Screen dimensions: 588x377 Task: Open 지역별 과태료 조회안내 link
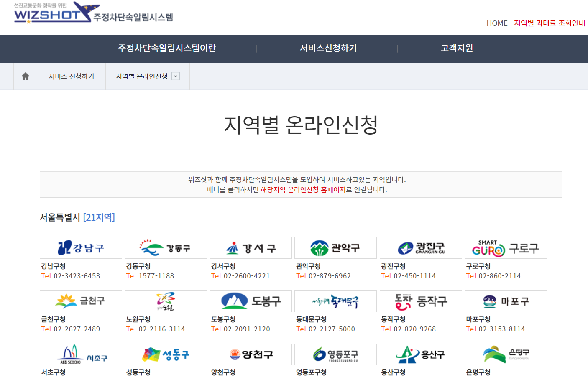tap(550, 23)
